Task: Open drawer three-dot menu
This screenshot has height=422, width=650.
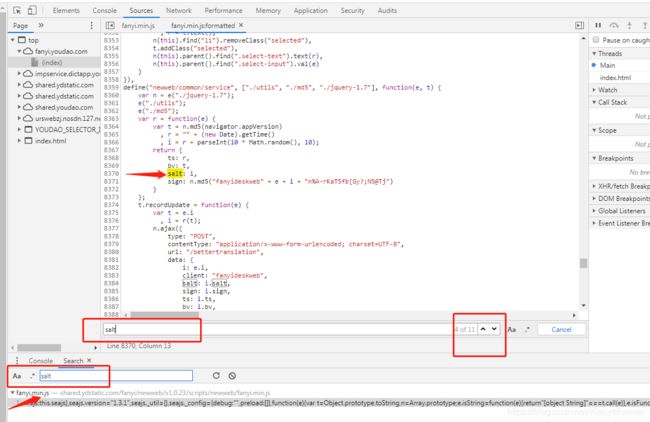Action: point(17,361)
